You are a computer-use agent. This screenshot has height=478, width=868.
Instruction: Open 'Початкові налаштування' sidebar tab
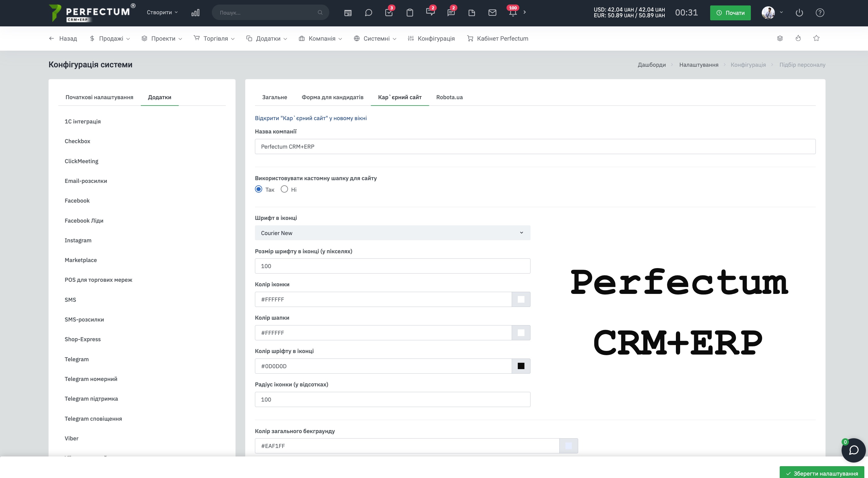pyautogui.click(x=100, y=97)
